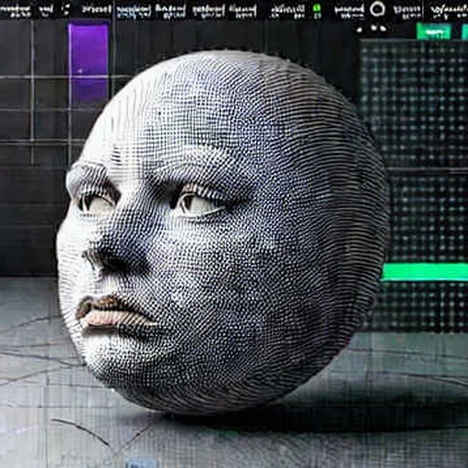
Task: Open the top bar menu item left of circle icon
Action: tap(349, 10)
